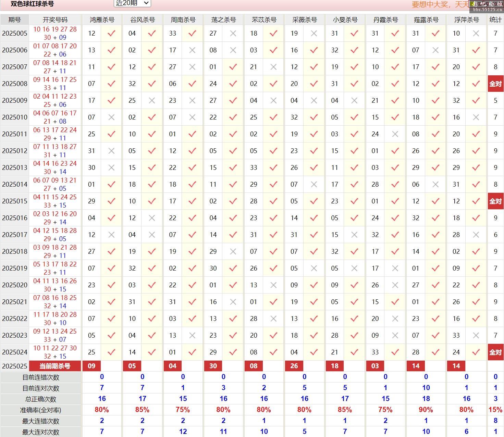Click the 芣苡杀号 column header
Screen dimensions: 504x437
(264, 20)
